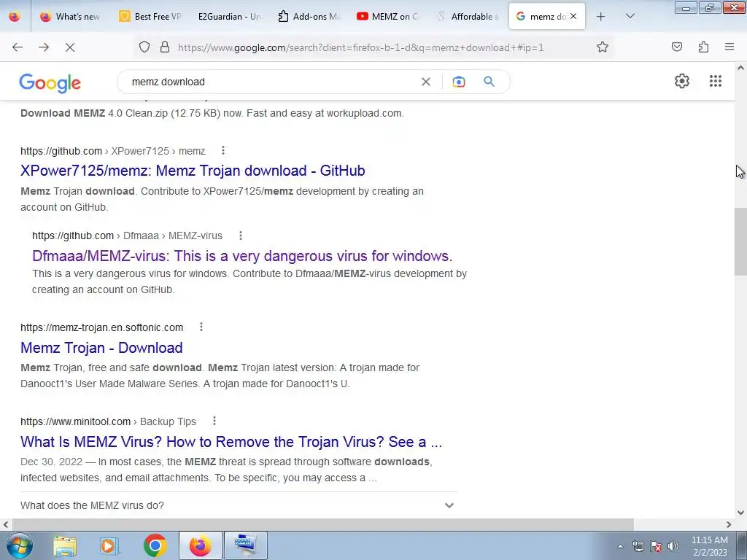
Task: Open a new browser tab
Action: click(601, 17)
